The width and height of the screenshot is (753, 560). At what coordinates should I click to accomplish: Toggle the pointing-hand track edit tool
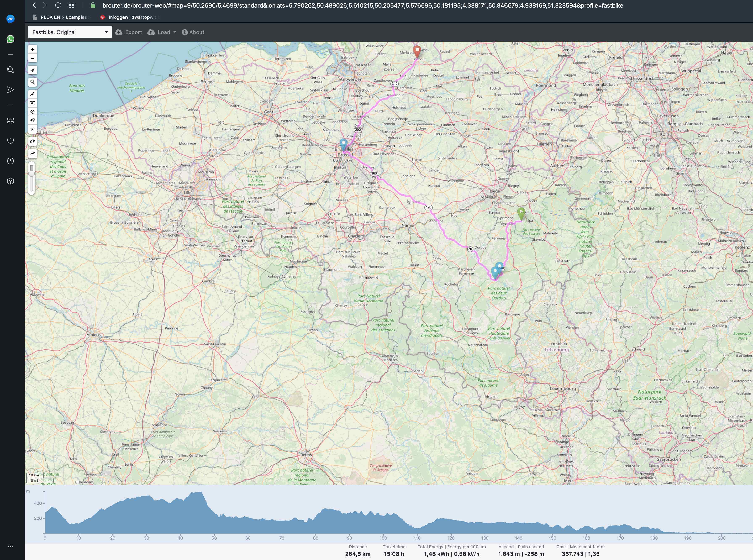33,141
